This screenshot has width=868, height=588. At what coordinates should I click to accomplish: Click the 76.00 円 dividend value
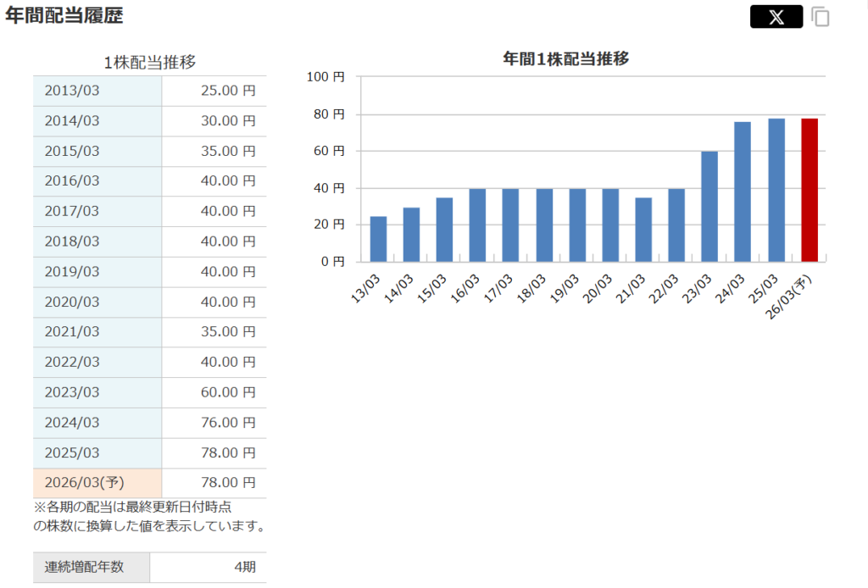pos(228,423)
